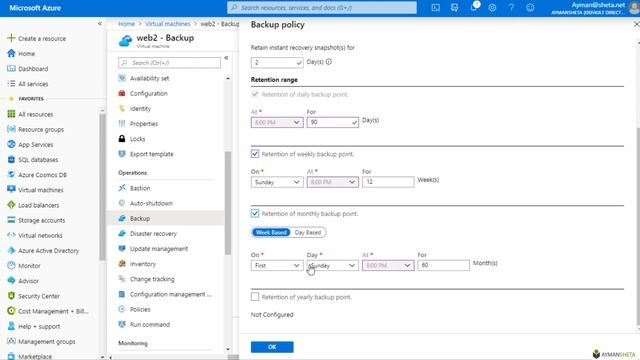Click resource menu Search field
This screenshot has height=360, width=640.
169,62
